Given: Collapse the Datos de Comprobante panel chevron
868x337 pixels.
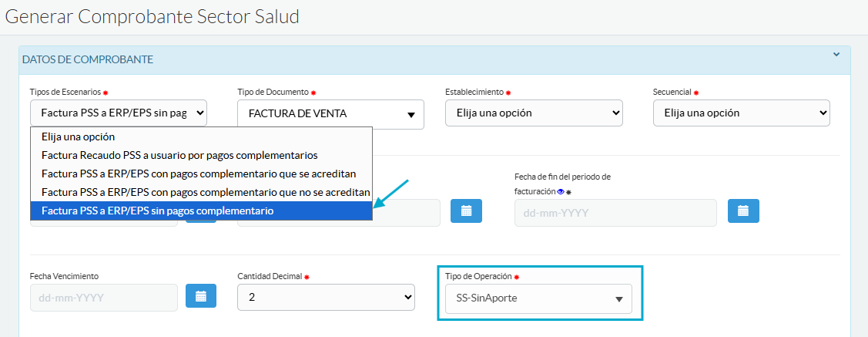Looking at the screenshot, I should click(836, 55).
